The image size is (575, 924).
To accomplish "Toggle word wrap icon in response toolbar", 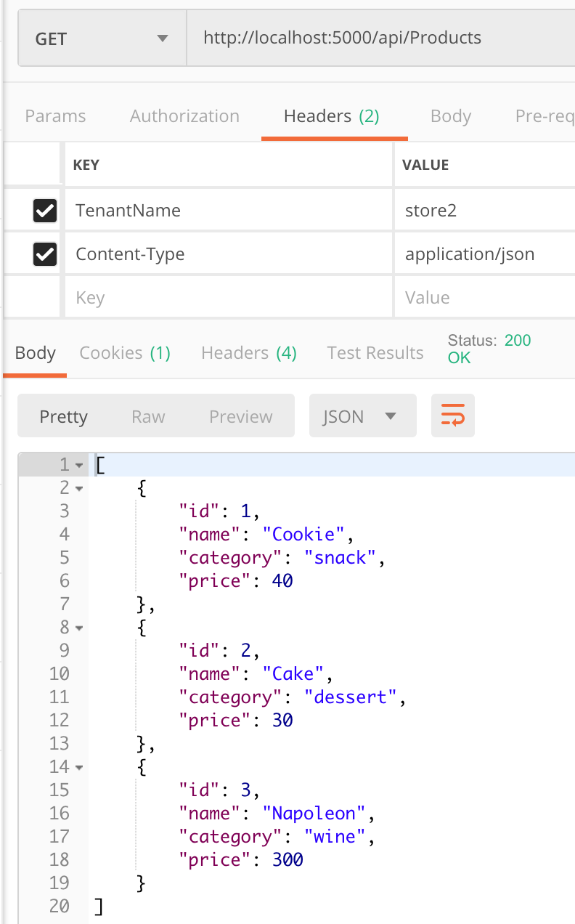I will (x=453, y=416).
